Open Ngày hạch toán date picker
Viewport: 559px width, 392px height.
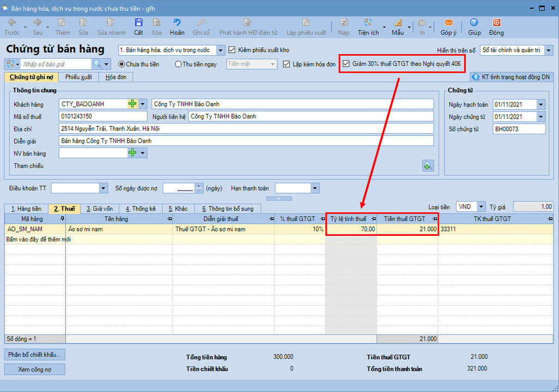coord(541,104)
